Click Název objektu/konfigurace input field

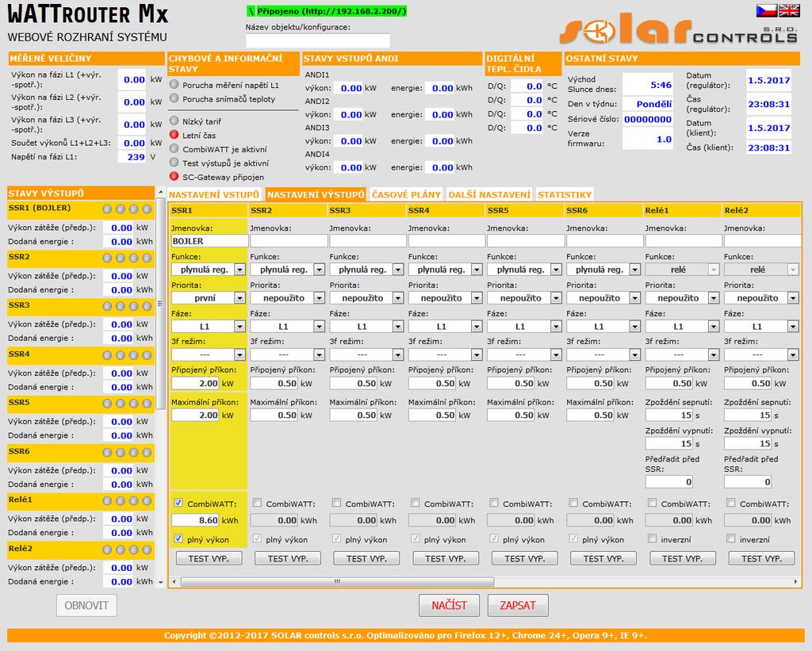(317, 41)
